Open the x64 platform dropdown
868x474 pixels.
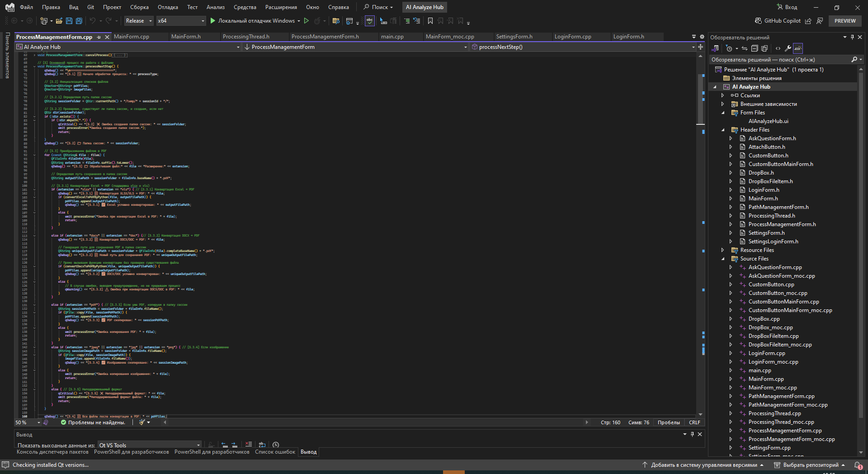[x=181, y=21]
